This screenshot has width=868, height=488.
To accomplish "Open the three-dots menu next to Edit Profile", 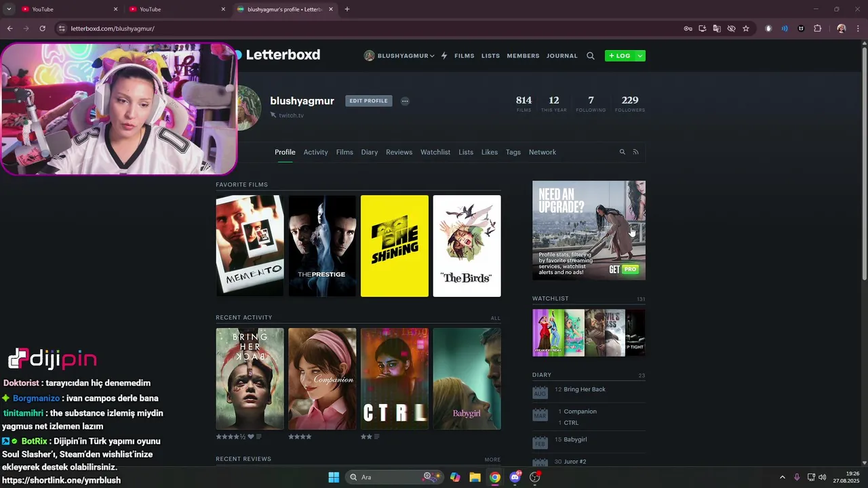I will pyautogui.click(x=405, y=101).
